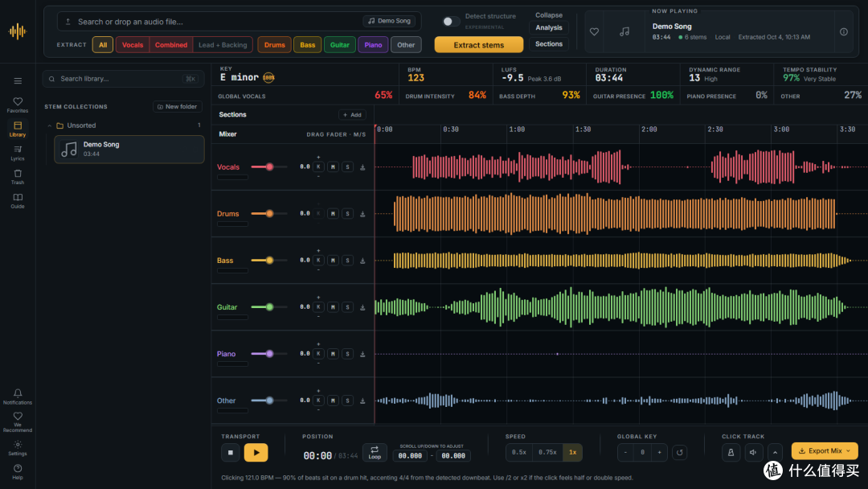The height and width of the screenshot is (489, 868).
Task: Toggle the Loop button
Action: click(375, 453)
